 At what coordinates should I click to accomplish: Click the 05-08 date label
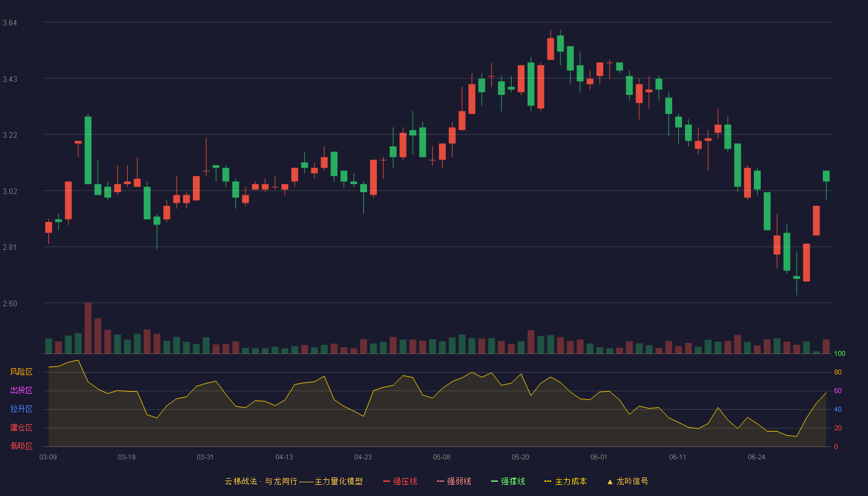(441, 457)
